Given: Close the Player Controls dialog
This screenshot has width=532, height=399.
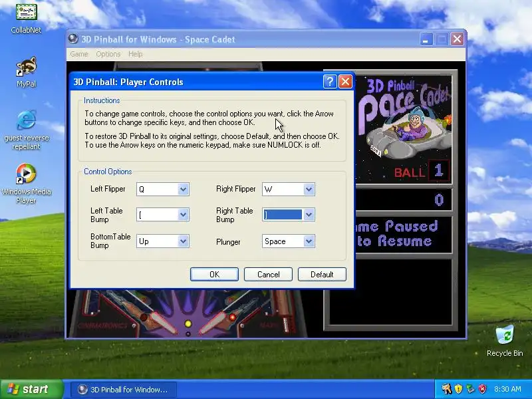Looking at the screenshot, I should click(345, 81).
